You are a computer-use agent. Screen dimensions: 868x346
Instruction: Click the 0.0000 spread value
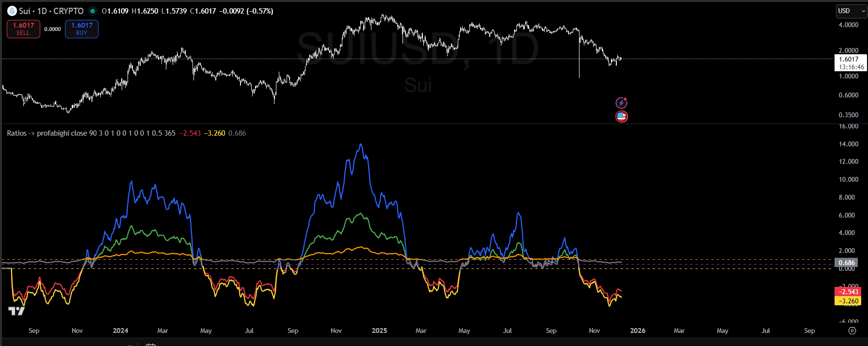[x=52, y=29]
